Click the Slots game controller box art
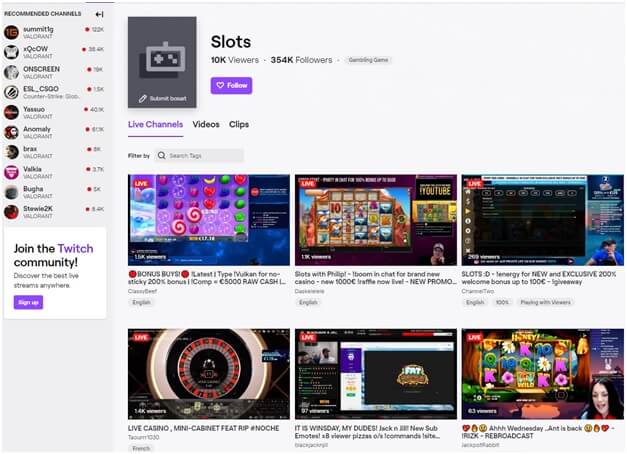Screen dimensions: 627x454 coord(162,62)
